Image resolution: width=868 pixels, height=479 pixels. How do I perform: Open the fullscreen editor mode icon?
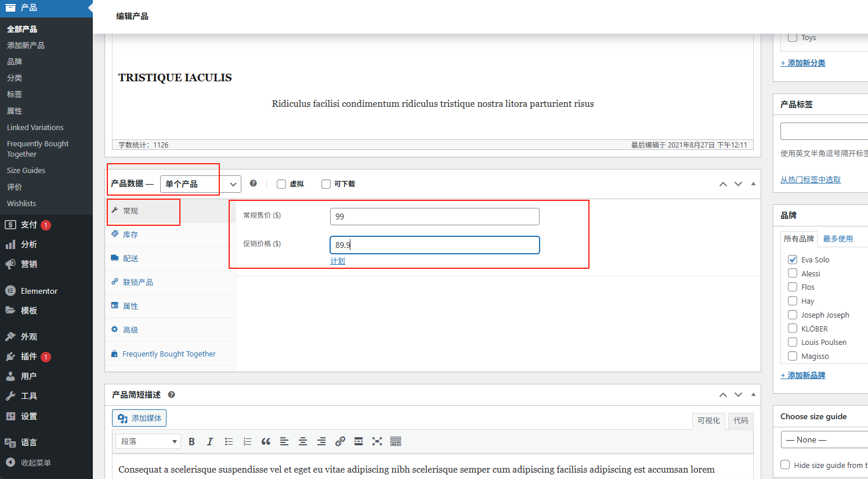377,441
